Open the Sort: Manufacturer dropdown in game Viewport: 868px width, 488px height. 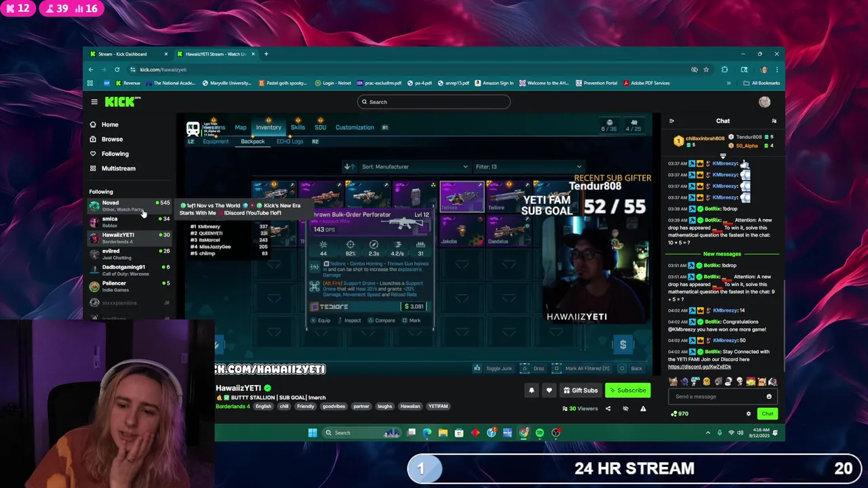click(414, 167)
